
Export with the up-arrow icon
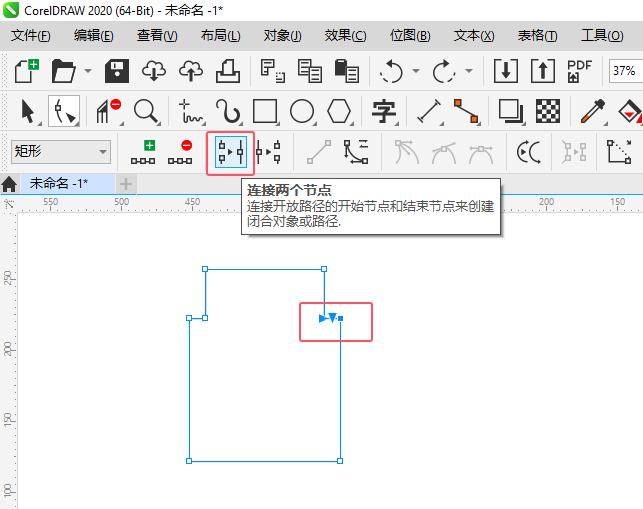(x=543, y=71)
